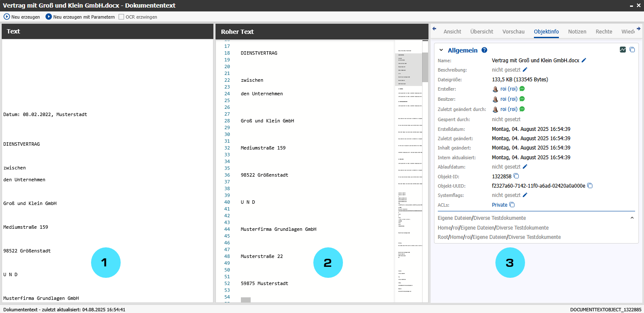This screenshot has height=313, width=644.
Task: Open the Allgemein help icon
Action: click(484, 50)
